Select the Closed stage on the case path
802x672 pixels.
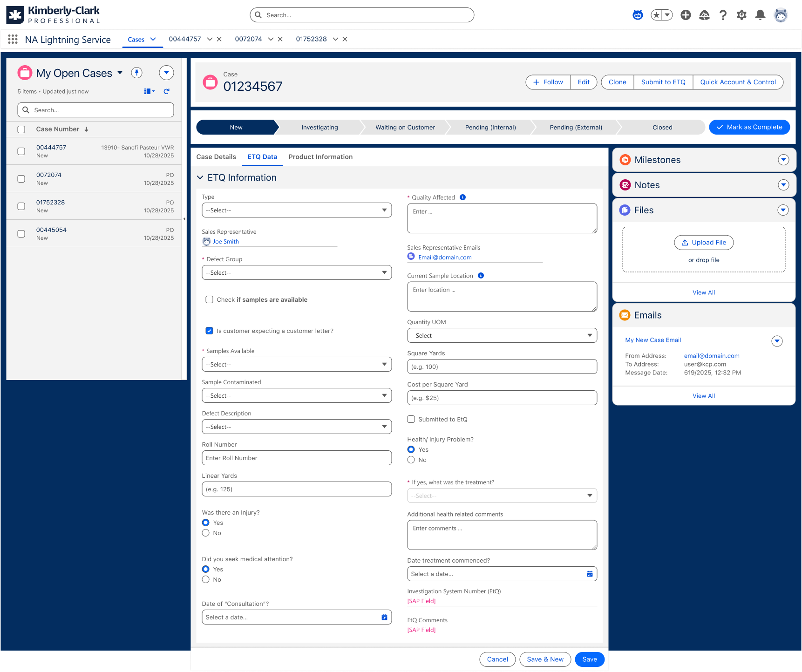(x=662, y=127)
